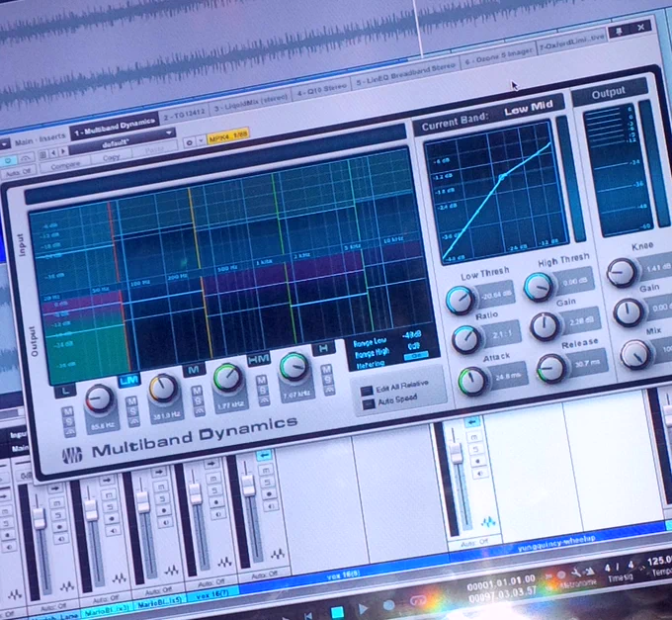Screen dimensions: 672x620
Task: Select the L band button
Action: [65, 391]
